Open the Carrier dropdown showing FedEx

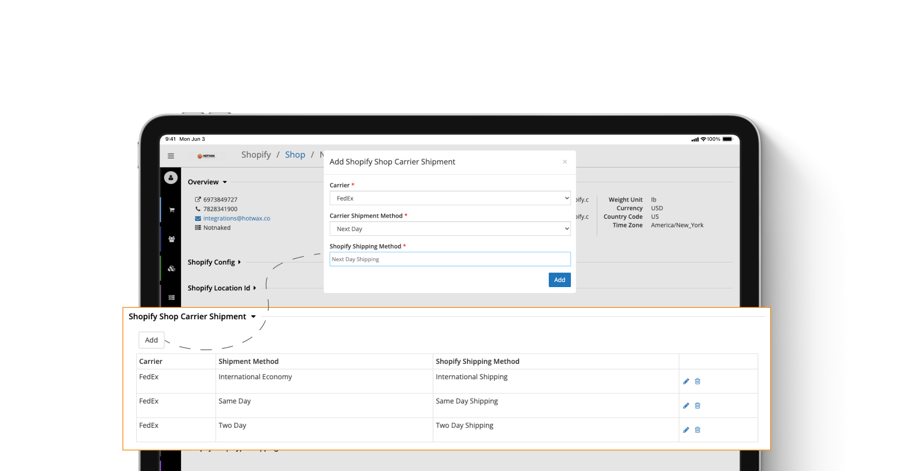tap(449, 198)
